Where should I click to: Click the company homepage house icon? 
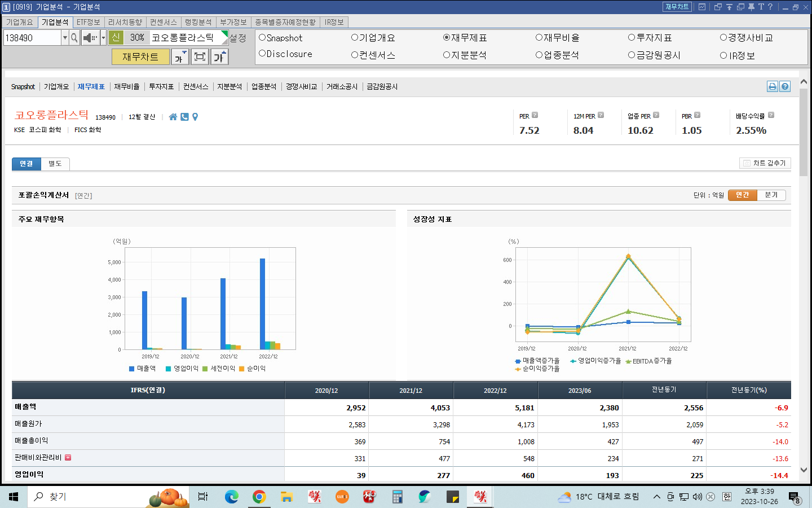[x=173, y=117]
